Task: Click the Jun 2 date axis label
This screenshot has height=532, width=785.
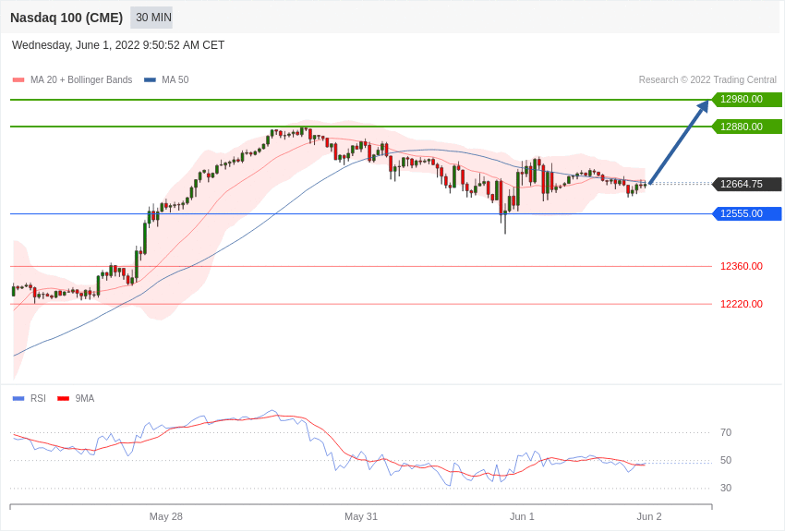Action: [649, 516]
